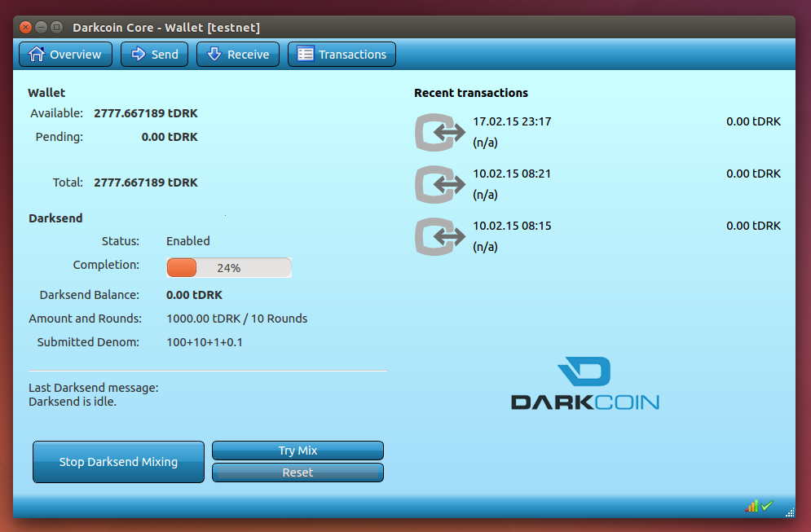The width and height of the screenshot is (811, 532).
Task: Close the Darkcoin Core window
Action: pos(25,27)
